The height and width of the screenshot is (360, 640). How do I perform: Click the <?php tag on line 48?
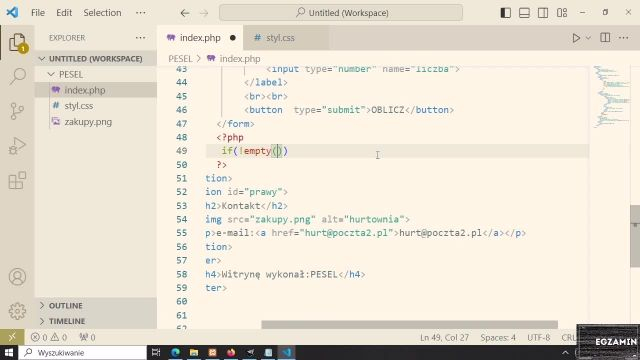point(230,138)
